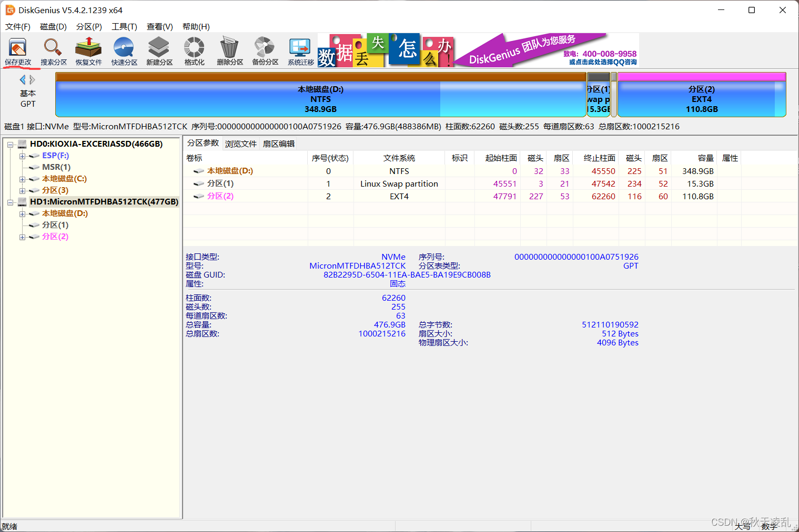Click the drive icon next to 分区(3)
The width and height of the screenshot is (799, 532).
pyautogui.click(x=35, y=190)
